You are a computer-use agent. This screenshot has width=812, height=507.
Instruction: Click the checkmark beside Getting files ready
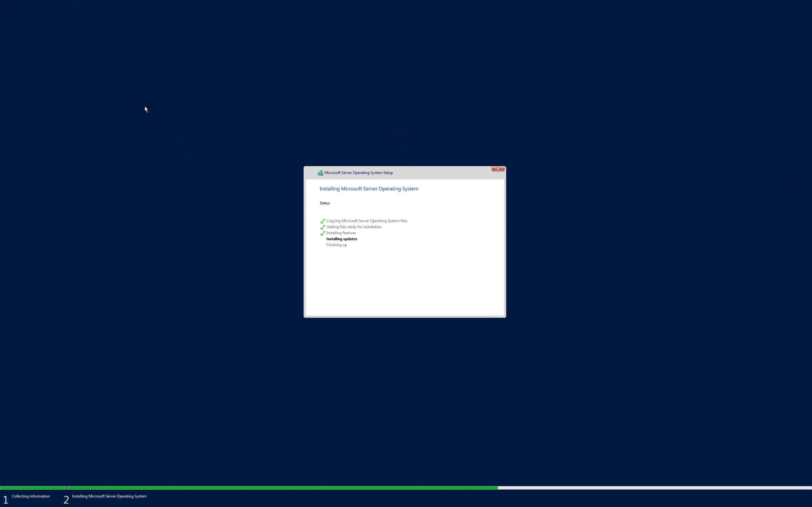click(322, 227)
